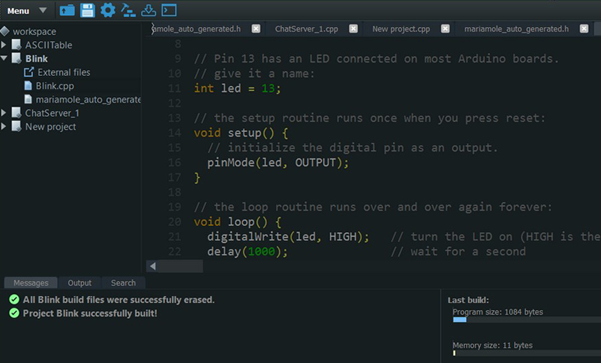
Task: Click the 'Project Blink successfully built!' message
Action: (x=90, y=314)
